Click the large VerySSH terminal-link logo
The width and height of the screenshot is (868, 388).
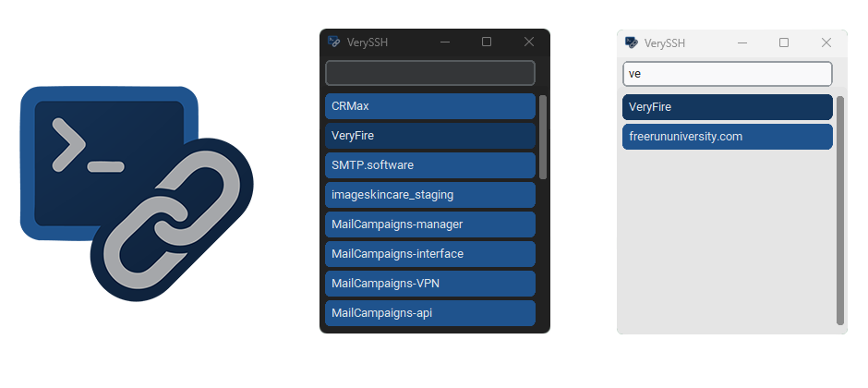(137, 194)
